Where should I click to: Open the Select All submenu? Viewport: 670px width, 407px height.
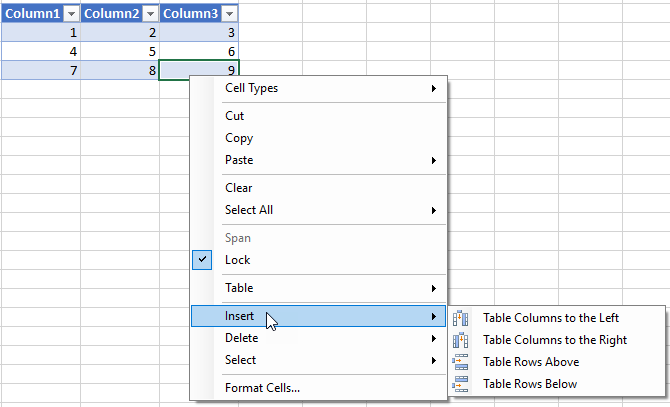(318, 210)
